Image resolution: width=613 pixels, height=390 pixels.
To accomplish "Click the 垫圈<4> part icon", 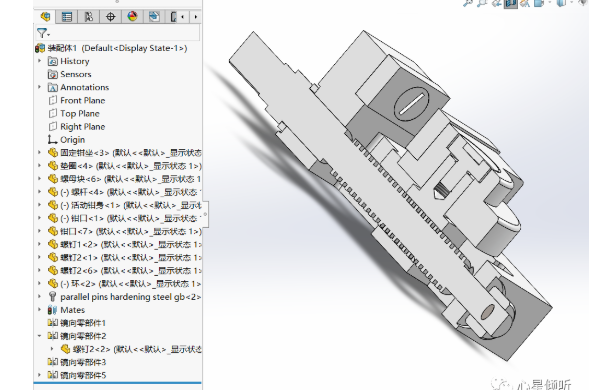I will (x=53, y=166).
